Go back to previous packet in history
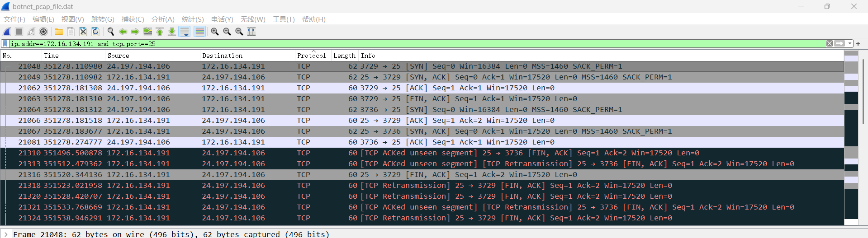Image resolution: width=868 pixels, height=238 pixels. 123,32
